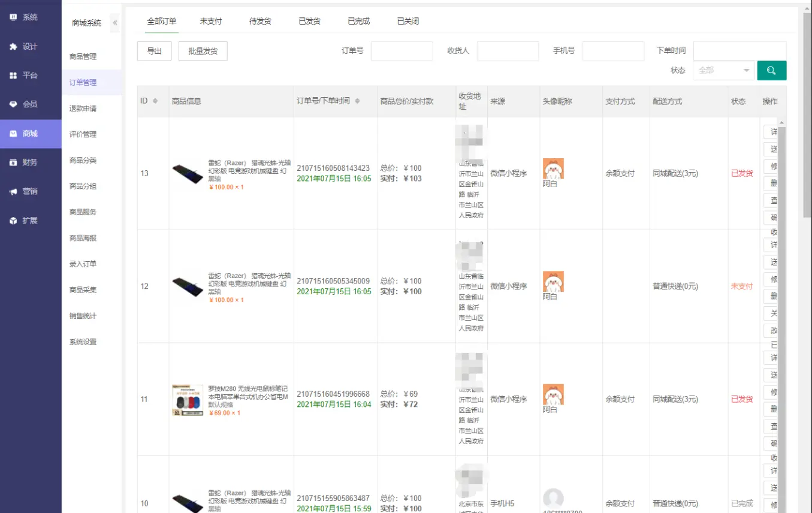812x513 pixels.
Task: Switch to the 已完成 tab
Action: point(358,21)
